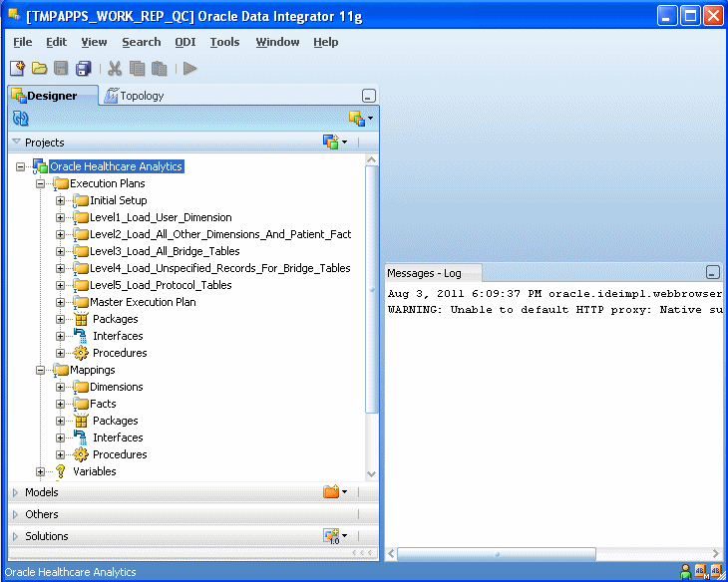The image size is (728, 582).
Task: Click the Packages icon under Execution Plans
Action: pyautogui.click(x=81, y=319)
